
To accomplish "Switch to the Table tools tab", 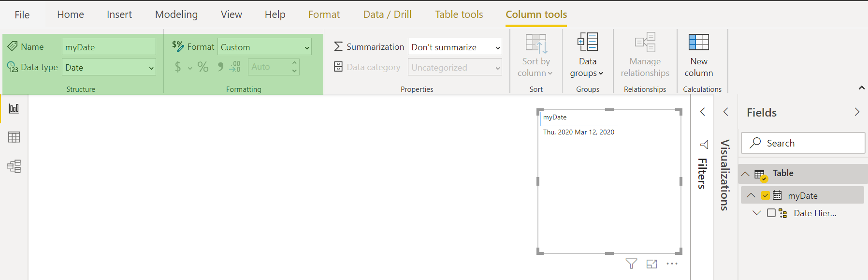I will point(459,15).
